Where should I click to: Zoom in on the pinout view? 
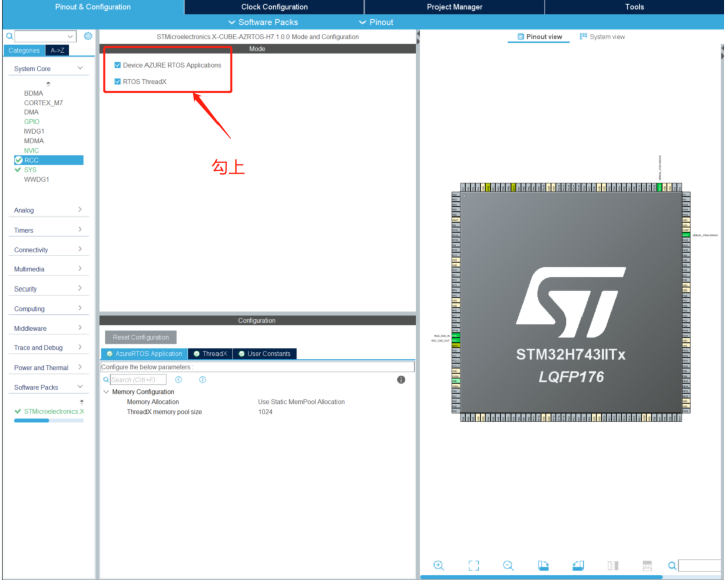click(439, 565)
